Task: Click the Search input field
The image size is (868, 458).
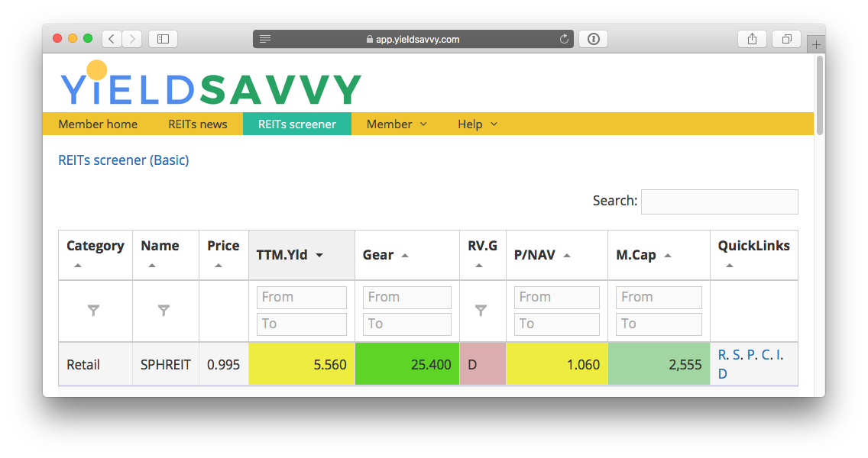Action: point(719,202)
